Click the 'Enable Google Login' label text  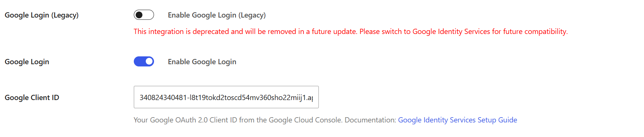(x=202, y=62)
